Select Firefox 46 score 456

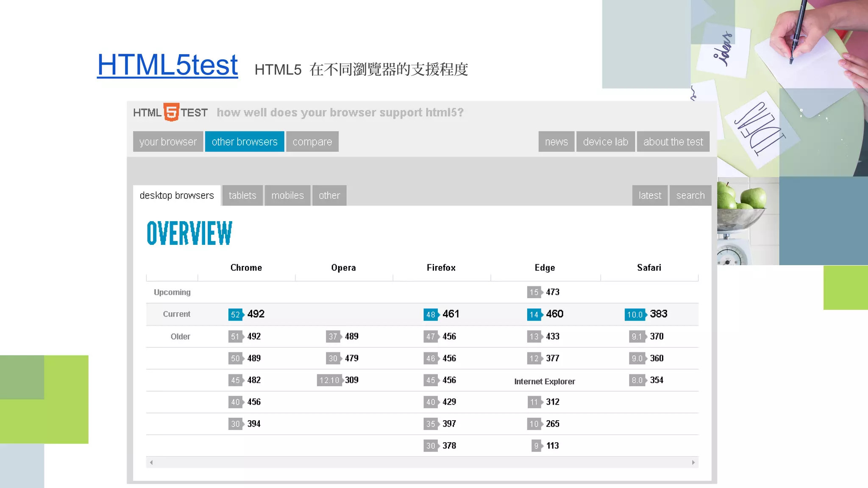pyautogui.click(x=440, y=358)
